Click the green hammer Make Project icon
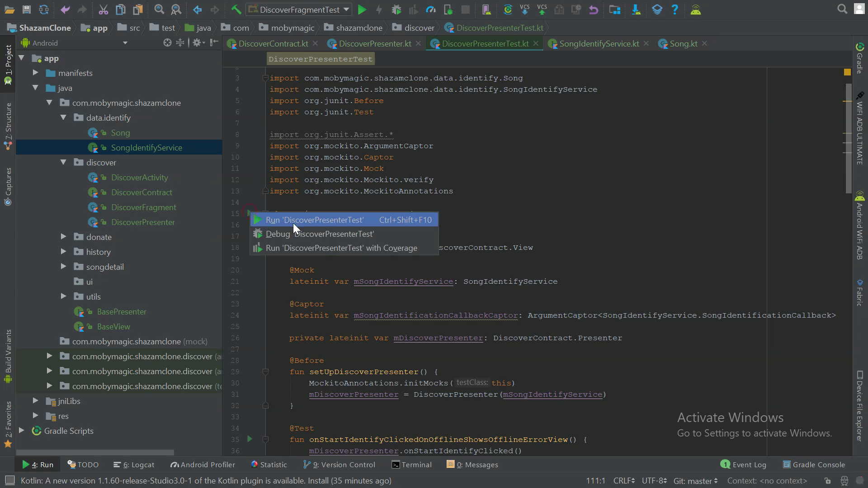The width and height of the screenshot is (868, 488). click(236, 9)
